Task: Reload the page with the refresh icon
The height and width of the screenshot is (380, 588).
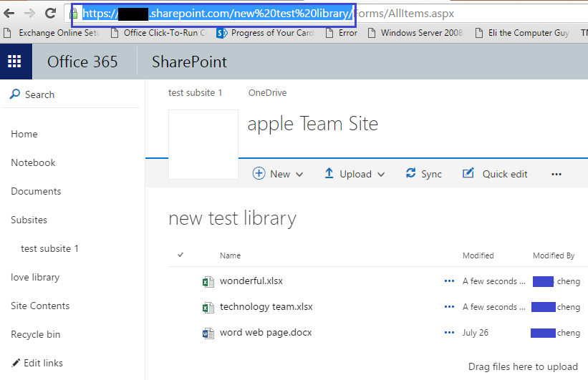Action: coord(50,14)
